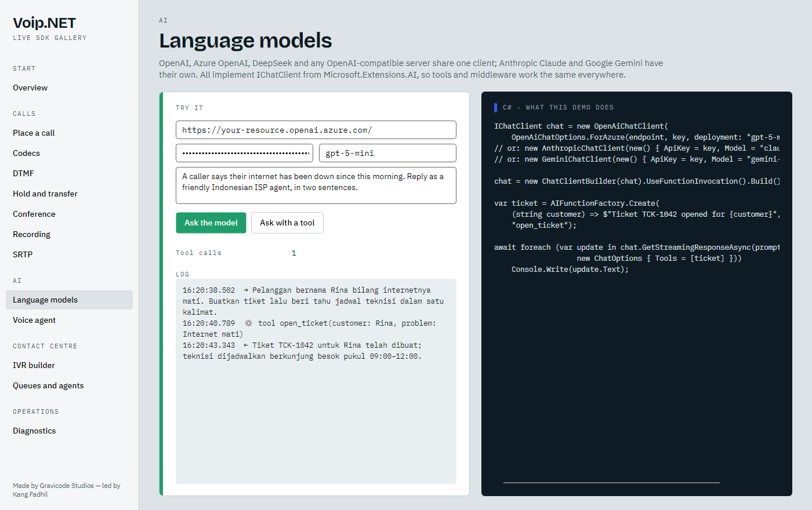The image size is (812, 510).
Task: Open the Diagnostics page
Action: click(x=69, y=431)
